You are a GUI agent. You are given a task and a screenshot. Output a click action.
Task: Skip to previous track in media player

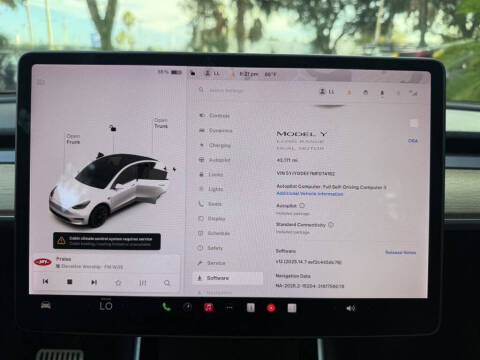(46, 282)
